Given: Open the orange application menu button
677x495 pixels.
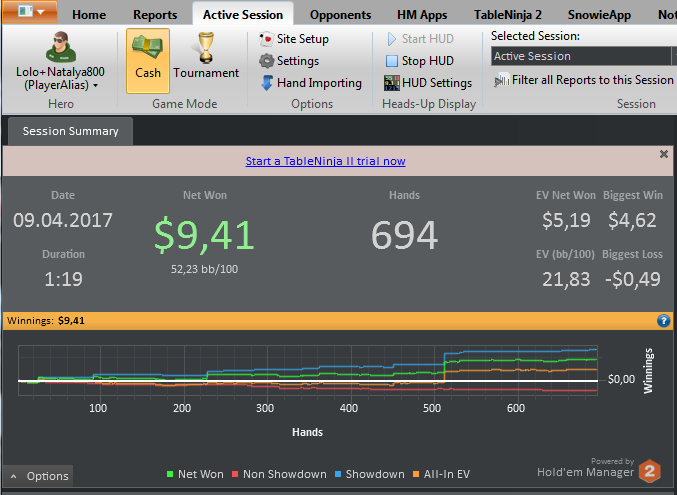Looking at the screenshot, I should (x=30, y=12).
